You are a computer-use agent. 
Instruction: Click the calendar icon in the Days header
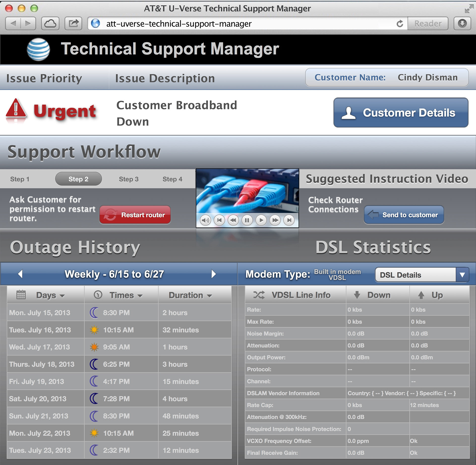(x=21, y=295)
